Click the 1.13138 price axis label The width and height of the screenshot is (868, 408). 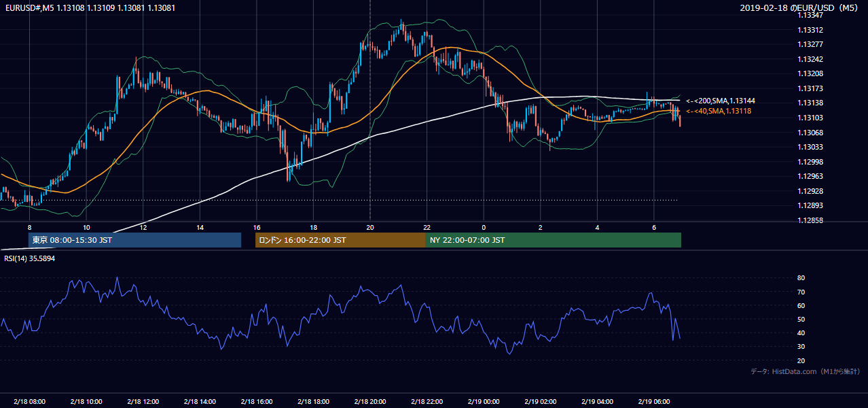click(x=810, y=103)
